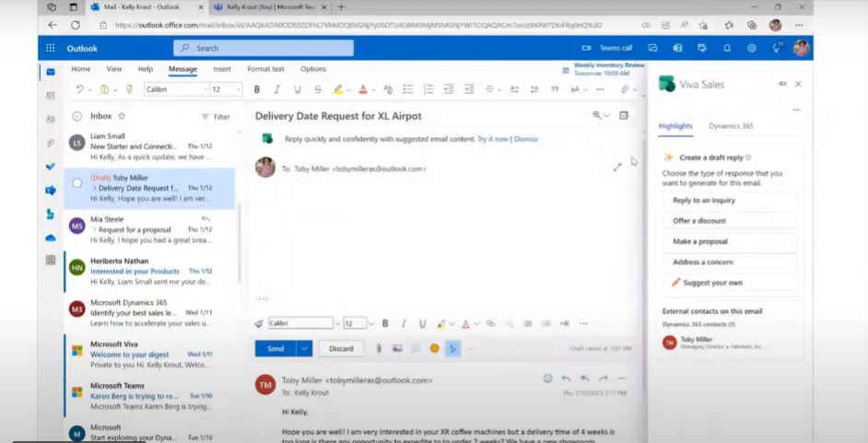The height and width of the screenshot is (443, 868).
Task: Select all messages circle beside Inbox
Action: (77, 116)
